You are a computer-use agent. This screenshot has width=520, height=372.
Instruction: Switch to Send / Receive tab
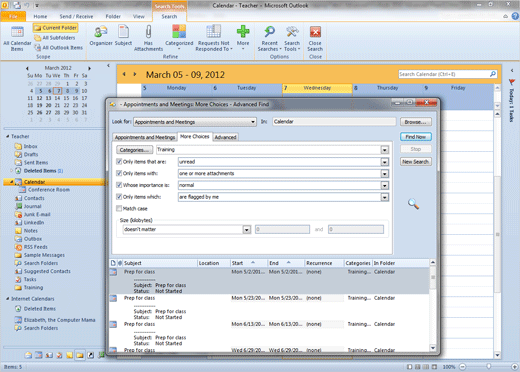pos(76,16)
